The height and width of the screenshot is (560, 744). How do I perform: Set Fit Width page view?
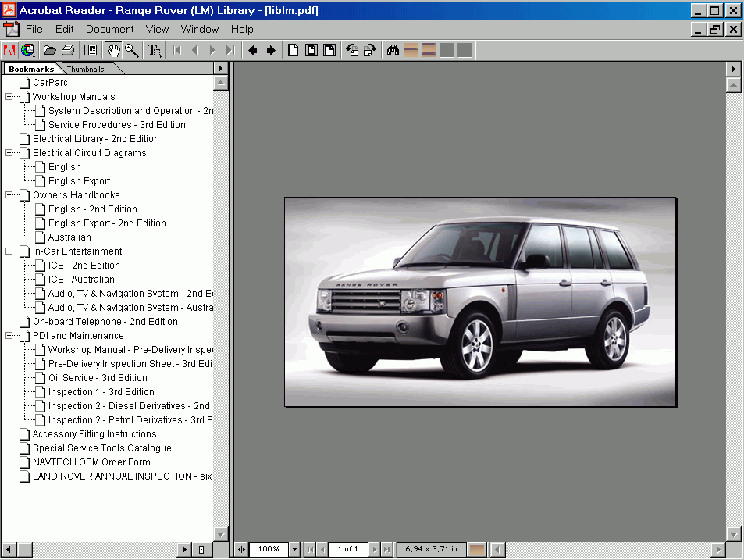click(x=329, y=50)
